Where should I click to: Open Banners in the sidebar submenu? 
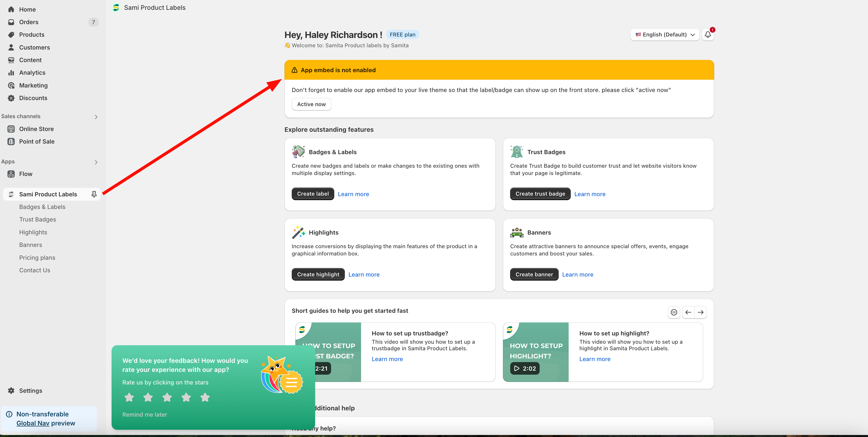pyautogui.click(x=31, y=245)
